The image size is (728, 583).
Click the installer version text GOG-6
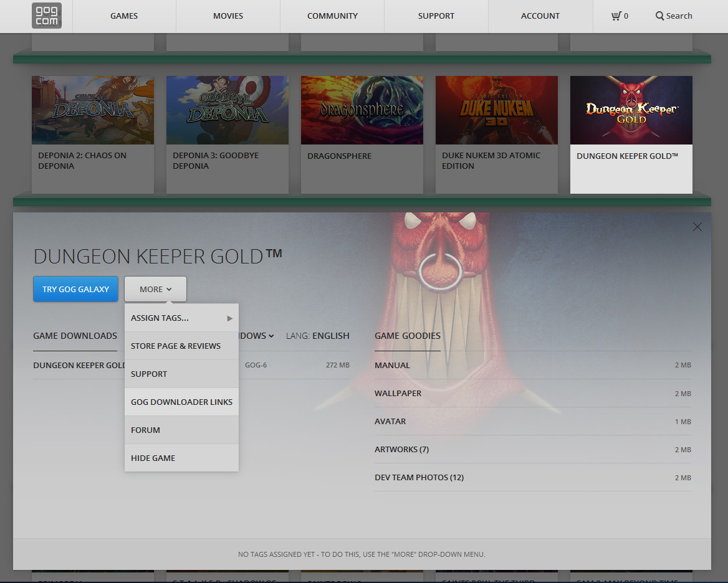[256, 365]
